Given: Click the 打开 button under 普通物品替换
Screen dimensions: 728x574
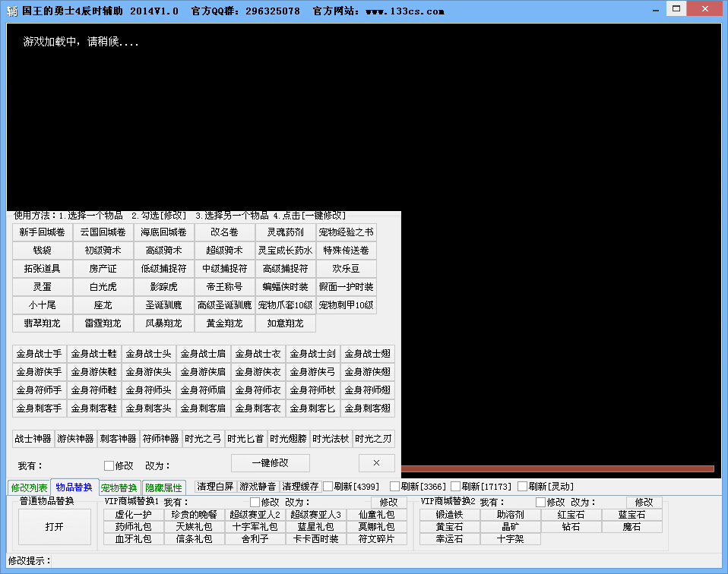Looking at the screenshot, I should 54,527.
